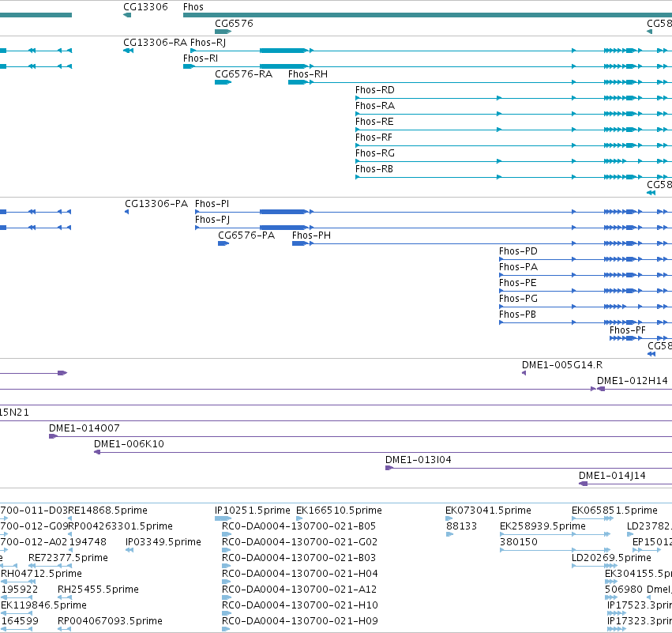Click the Fhos-PJ protein label

(212, 220)
